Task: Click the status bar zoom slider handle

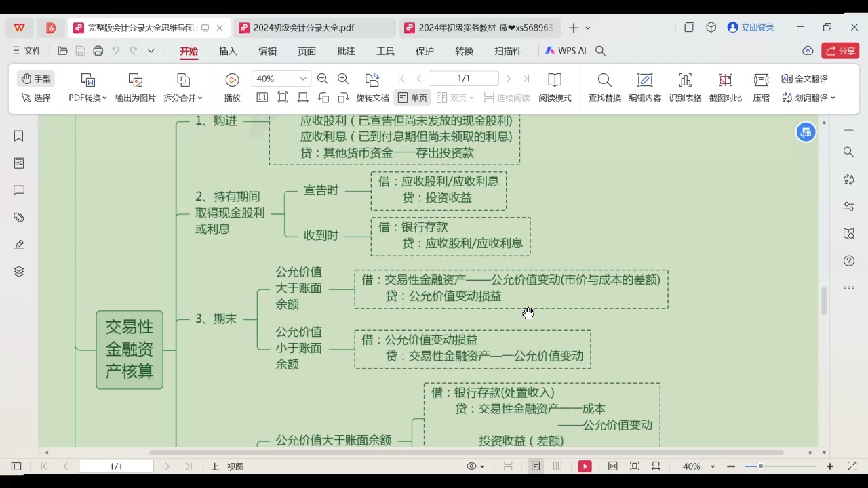Action: [761, 466]
